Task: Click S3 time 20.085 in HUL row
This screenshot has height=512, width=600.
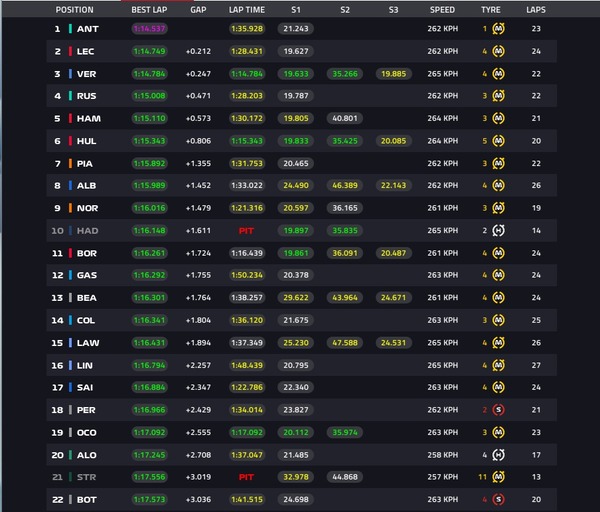Action: point(393,141)
